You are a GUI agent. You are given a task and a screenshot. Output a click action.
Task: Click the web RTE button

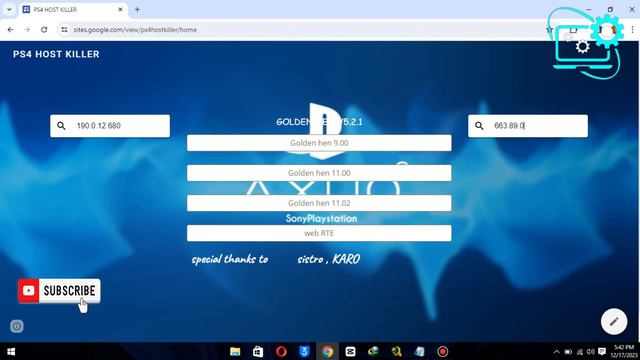[x=319, y=233]
